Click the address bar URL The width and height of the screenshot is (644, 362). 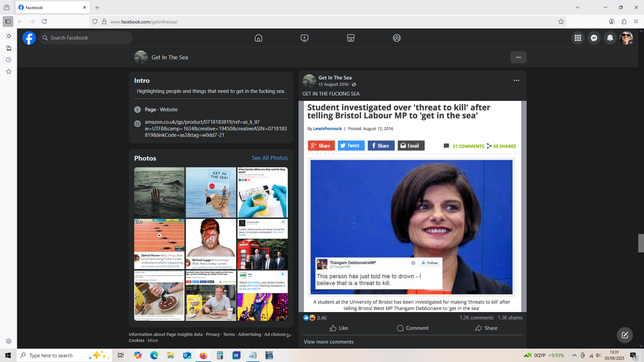pyautogui.click(x=144, y=22)
